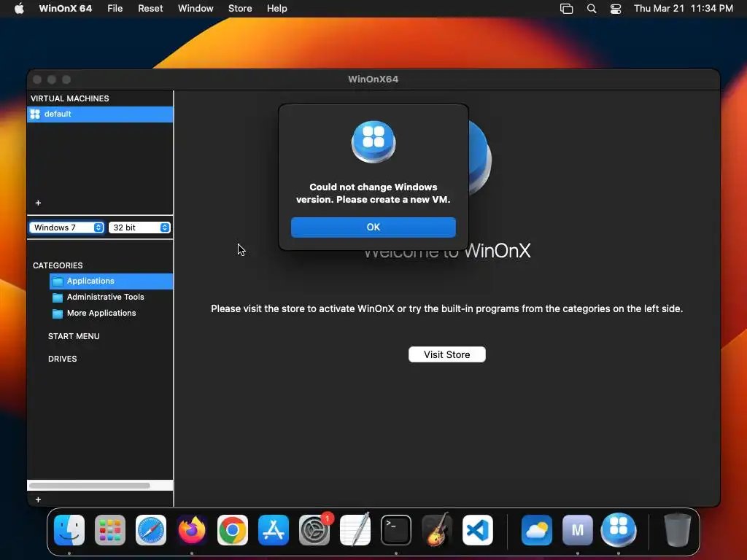The width and height of the screenshot is (747, 560).
Task: Expand the START MENU section
Action: [x=74, y=336]
